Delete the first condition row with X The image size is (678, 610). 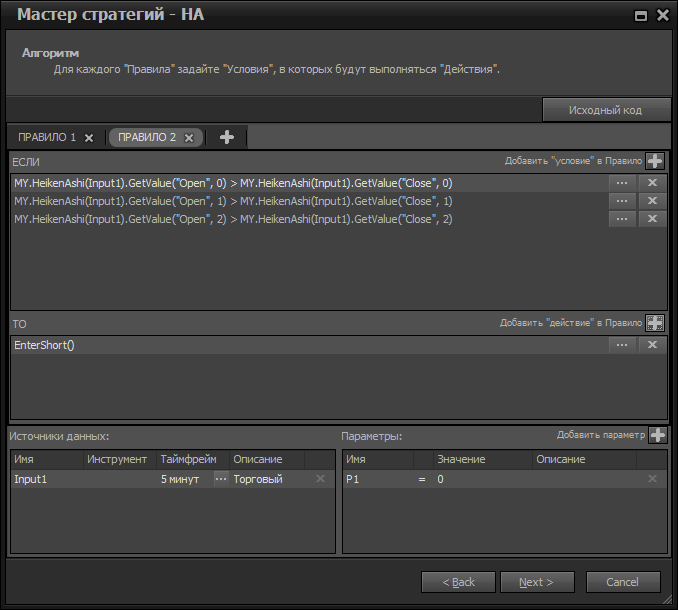[652, 183]
